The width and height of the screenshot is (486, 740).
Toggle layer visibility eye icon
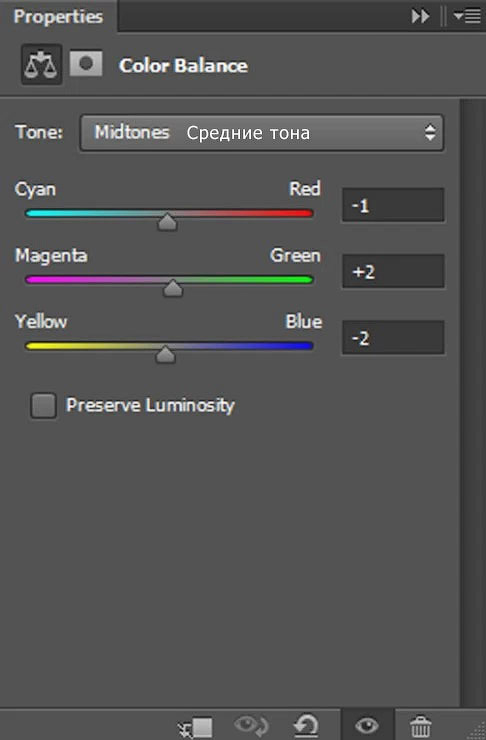[x=367, y=725]
